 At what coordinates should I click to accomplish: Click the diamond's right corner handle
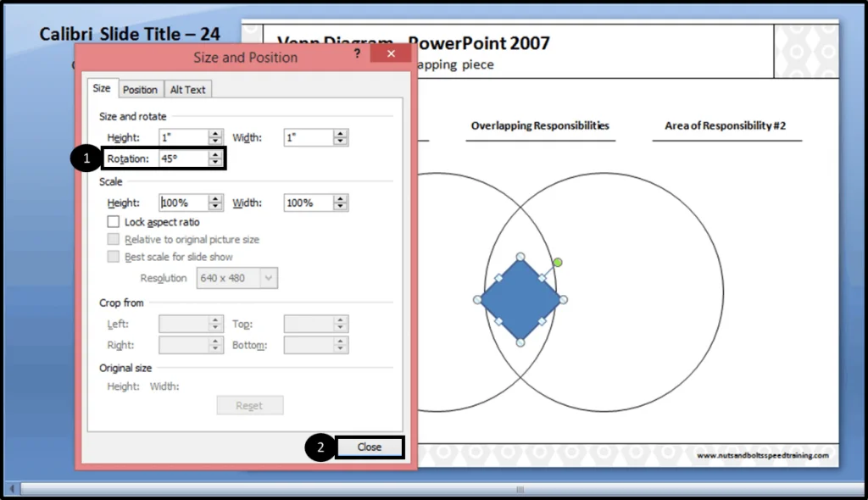[x=563, y=299]
